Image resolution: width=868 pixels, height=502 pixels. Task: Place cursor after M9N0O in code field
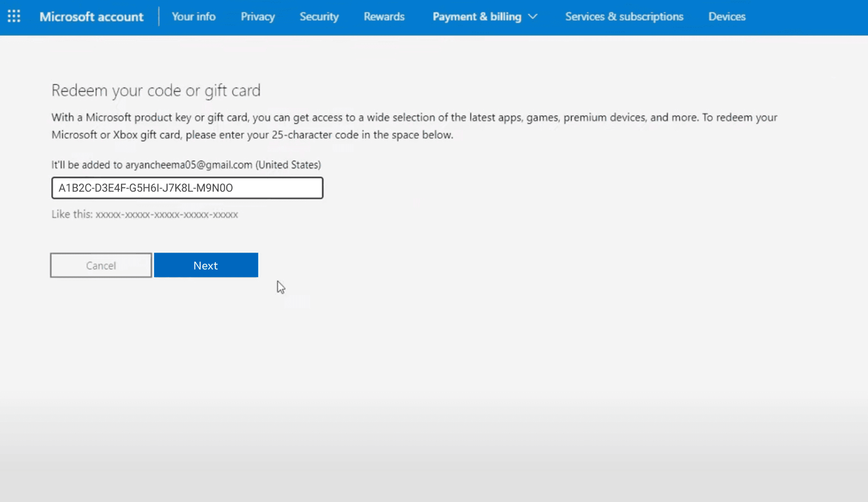tap(234, 188)
